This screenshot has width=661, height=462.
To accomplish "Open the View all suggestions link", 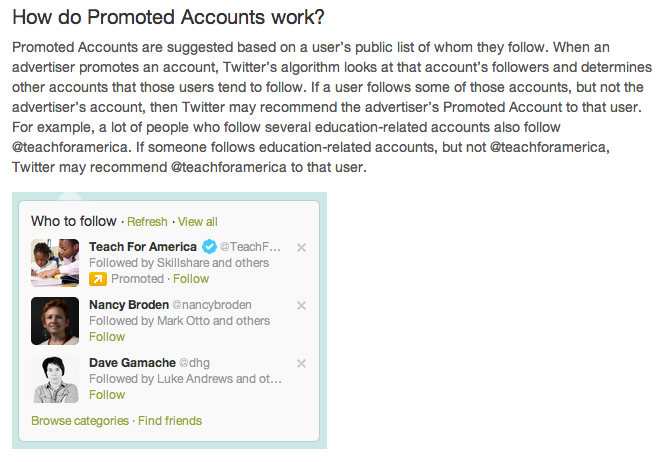I will 198,222.
